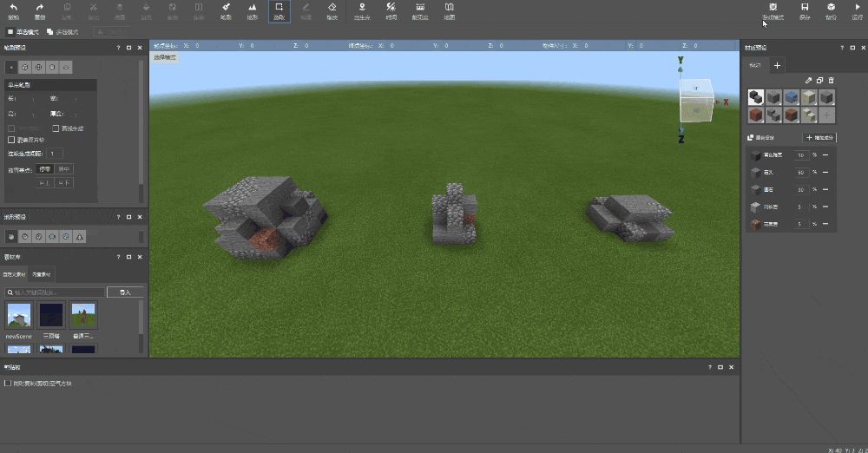Select the terrain (地形) tool
The image size is (868, 453).
coord(252,10)
